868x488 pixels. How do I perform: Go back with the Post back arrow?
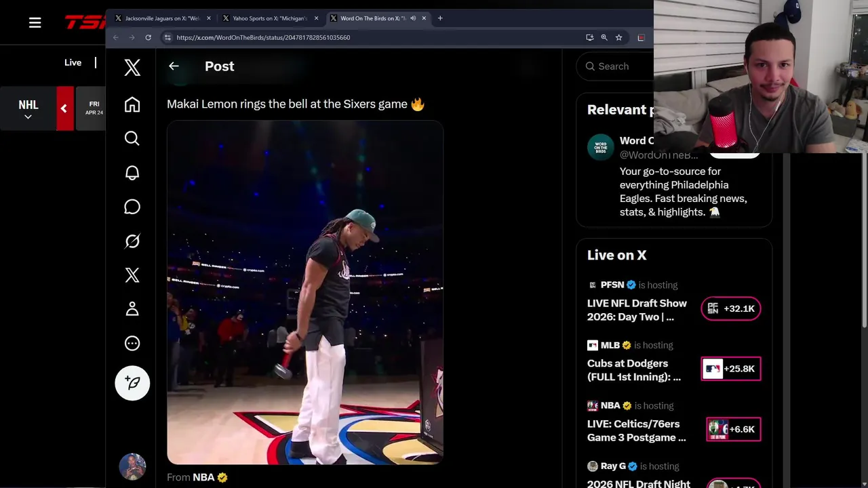pos(174,66)
